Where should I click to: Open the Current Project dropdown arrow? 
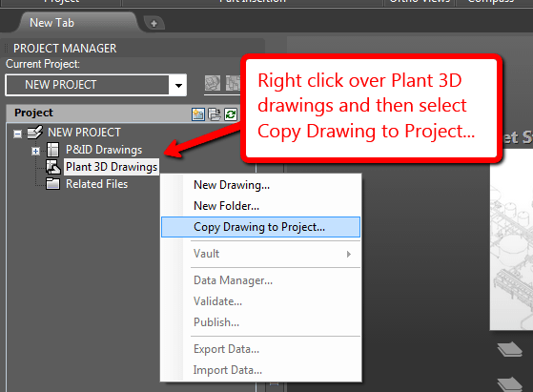point(178,85)
